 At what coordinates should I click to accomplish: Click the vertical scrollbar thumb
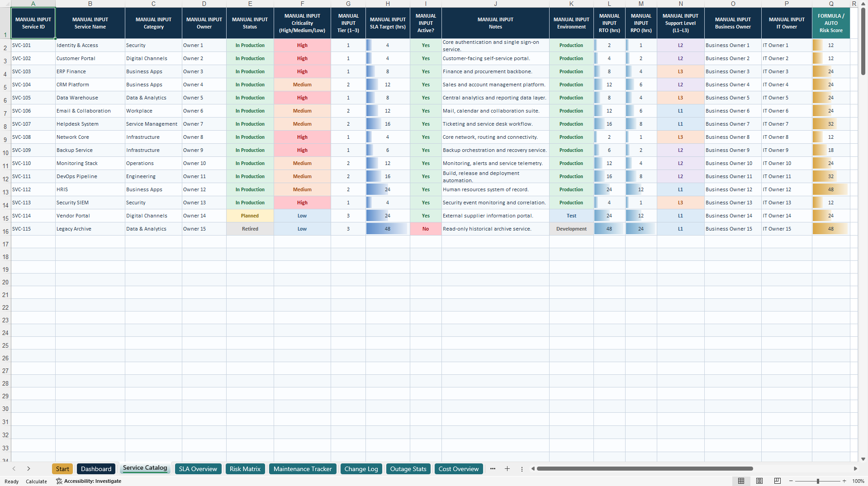(x=863, y=41)
